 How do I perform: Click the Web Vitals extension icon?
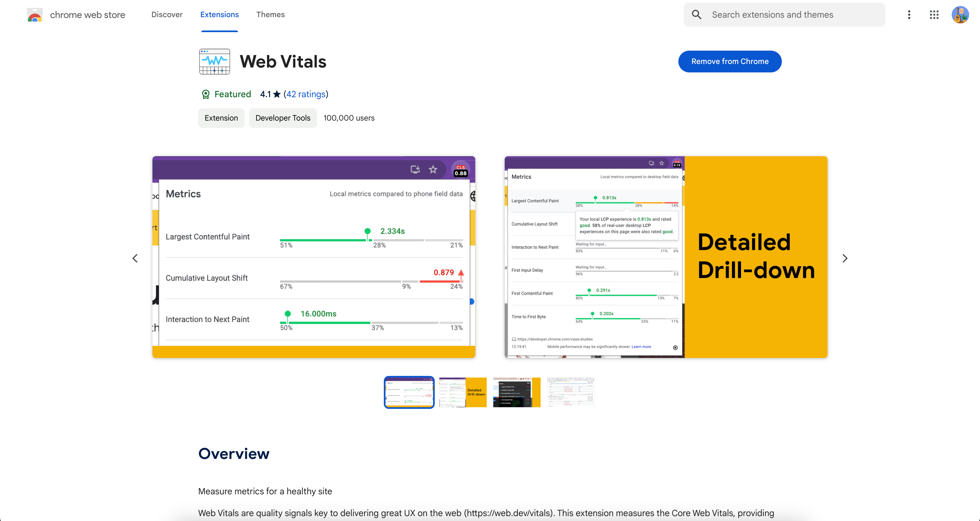215,62
